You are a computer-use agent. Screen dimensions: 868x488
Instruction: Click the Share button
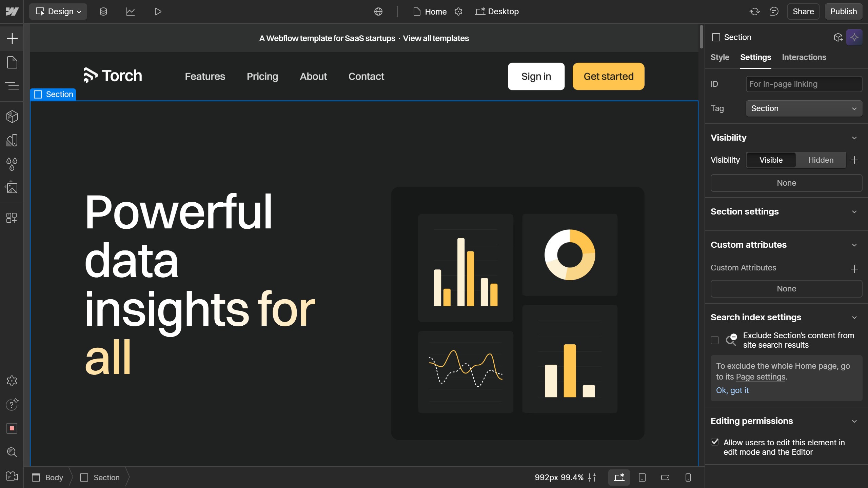coord(803,12)
